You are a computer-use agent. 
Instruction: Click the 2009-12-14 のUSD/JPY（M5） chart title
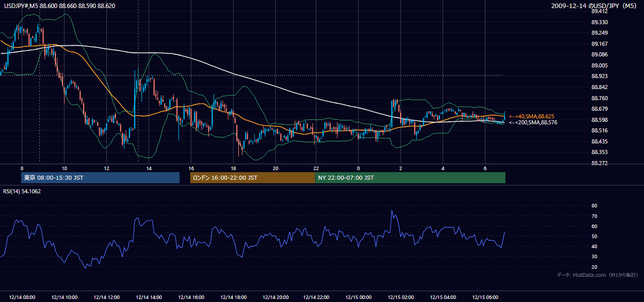(595, 6)
